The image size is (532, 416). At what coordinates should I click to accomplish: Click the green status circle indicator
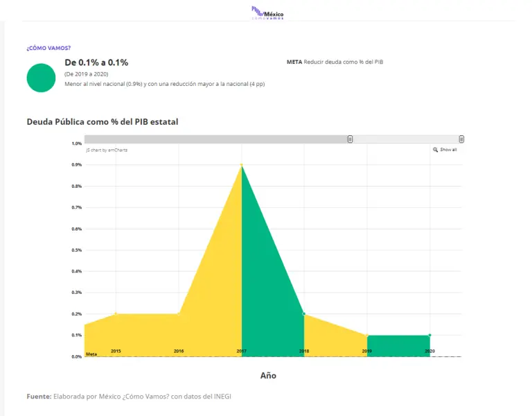pyautogui.click(x=40, y=78)
